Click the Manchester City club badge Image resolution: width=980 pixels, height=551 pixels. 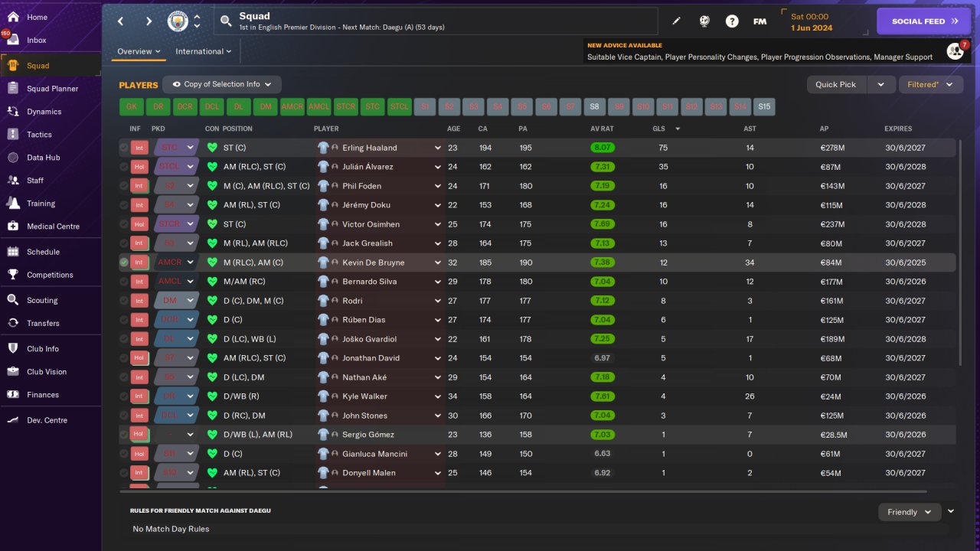[178, 21]
